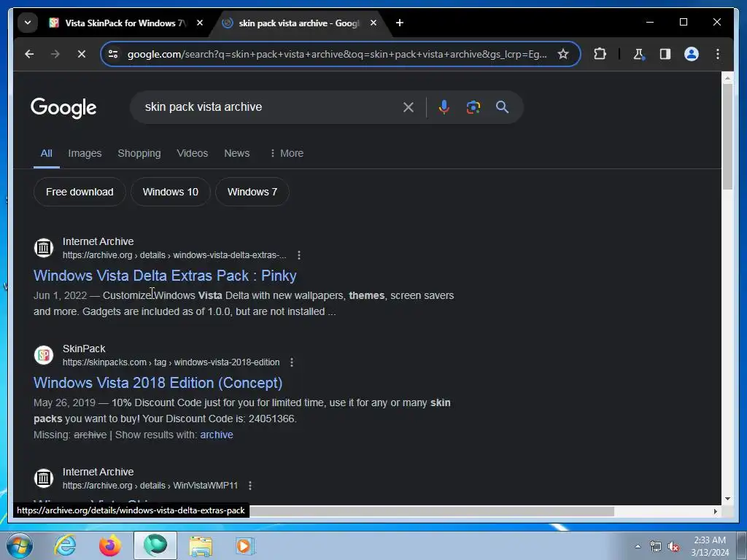Toggle the browser side panel
This screenshot has width=747, height=560.
click(665, 54)
